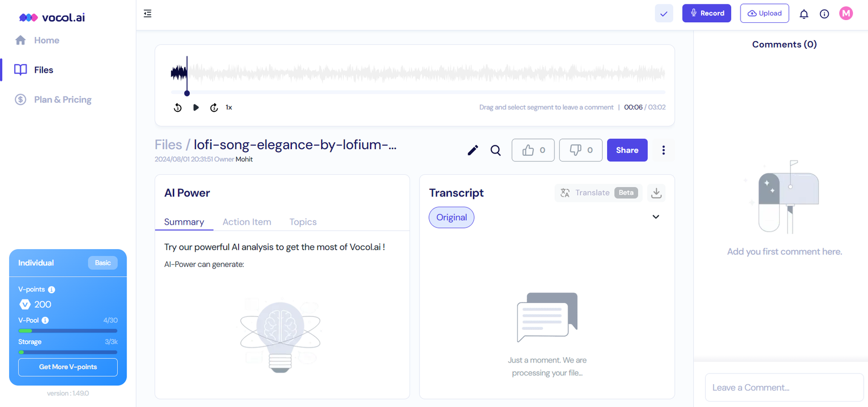This screenshot has width=868, height=407.
Task: Switch to the Topics tab
Action: [x=303, y=222]
